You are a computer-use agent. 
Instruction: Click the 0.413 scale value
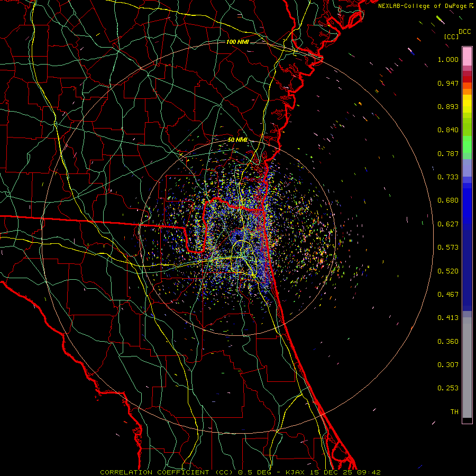click(x=448, y=318)
